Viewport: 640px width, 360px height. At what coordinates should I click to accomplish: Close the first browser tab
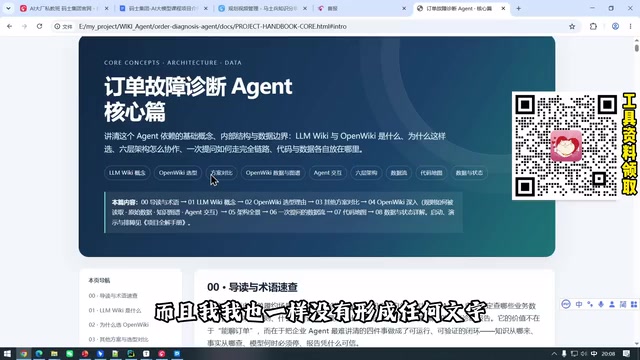coord(107,8)
